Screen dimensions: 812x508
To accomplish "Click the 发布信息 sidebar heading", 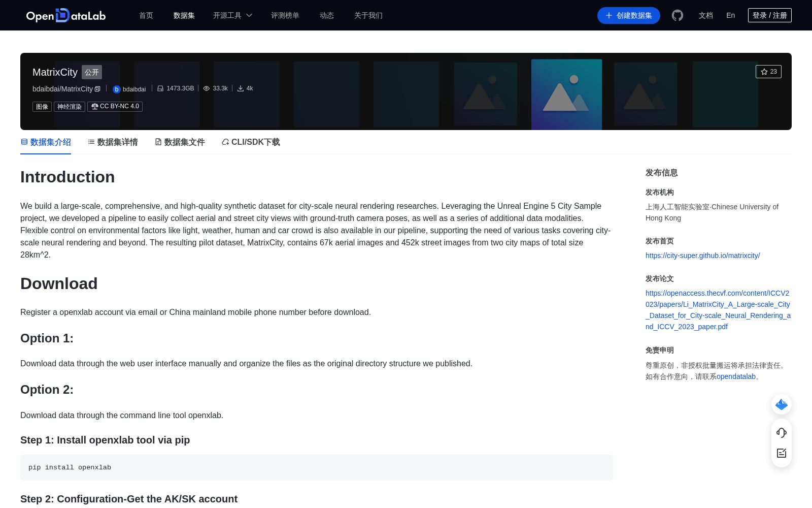I will tap(662, 173).
